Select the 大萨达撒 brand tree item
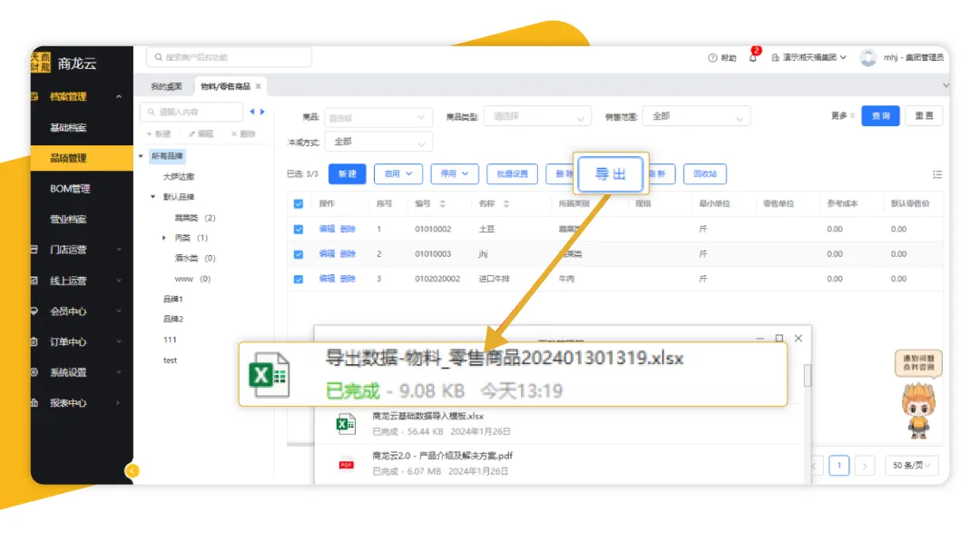This screenshot has width=980, height=534. (x=179, y=176)
